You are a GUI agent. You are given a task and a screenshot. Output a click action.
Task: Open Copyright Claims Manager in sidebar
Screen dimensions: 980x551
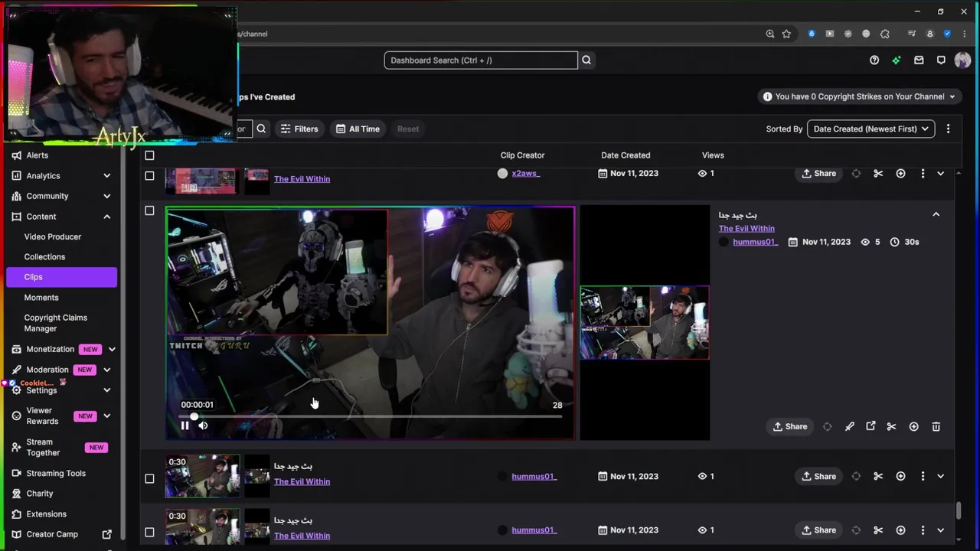point(55,323)
